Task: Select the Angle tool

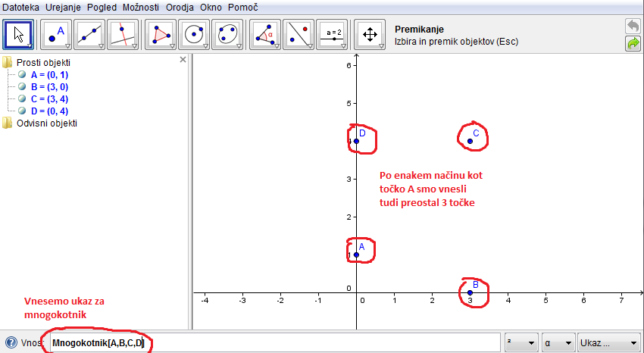Action: (265, 35)
